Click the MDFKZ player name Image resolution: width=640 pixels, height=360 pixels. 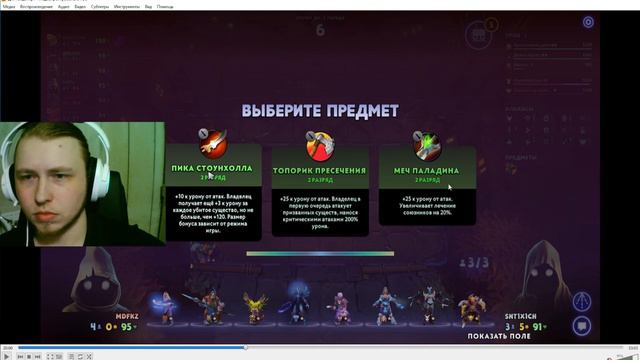[127, 316]
